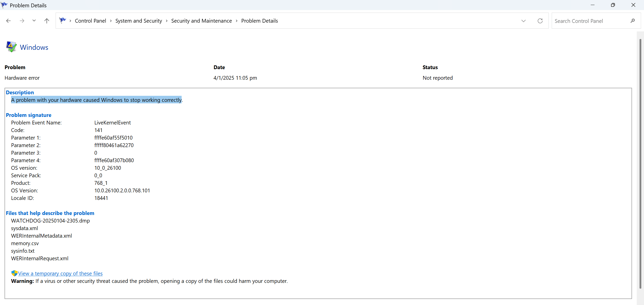Click the shield icon beside the temporary copy link
This screenshot has width=644, height=305.
[14, 273]
